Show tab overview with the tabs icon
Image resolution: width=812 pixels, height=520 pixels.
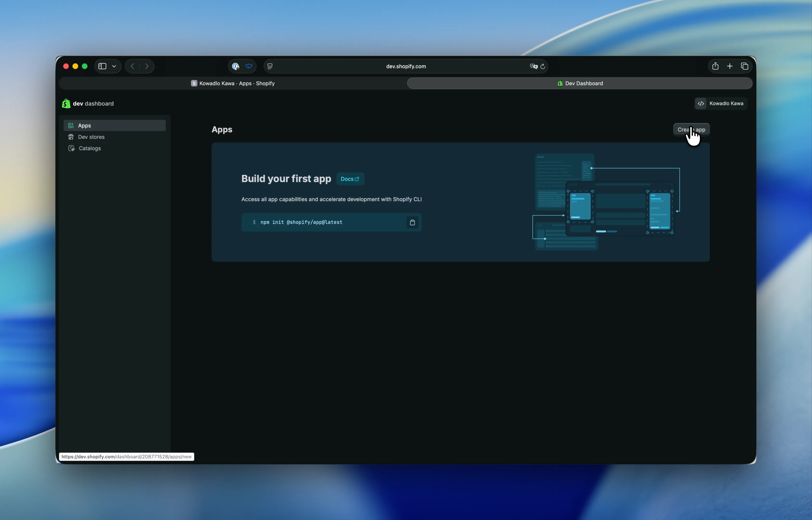pyautogui.click(x=745, y=66)
